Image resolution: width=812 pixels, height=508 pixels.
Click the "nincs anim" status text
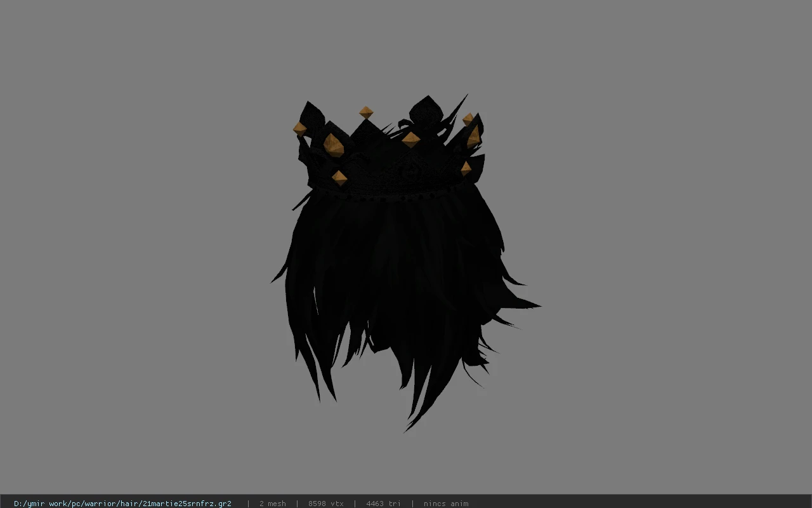tap(446, 504)
